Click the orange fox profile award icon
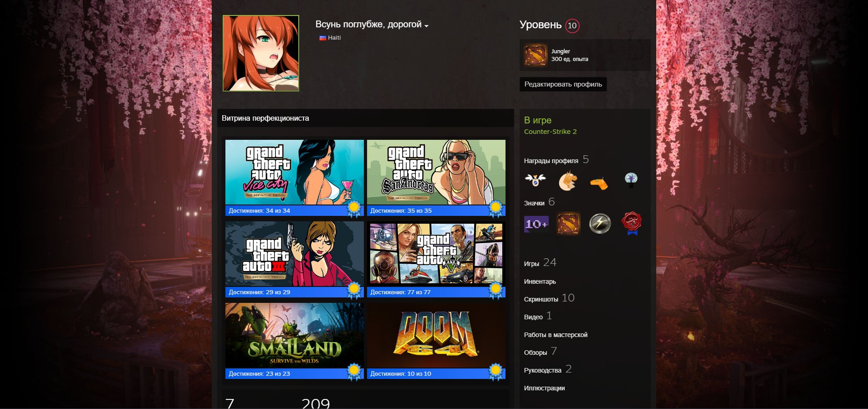This screenshot has width=868, height=409. coord(567,180)
